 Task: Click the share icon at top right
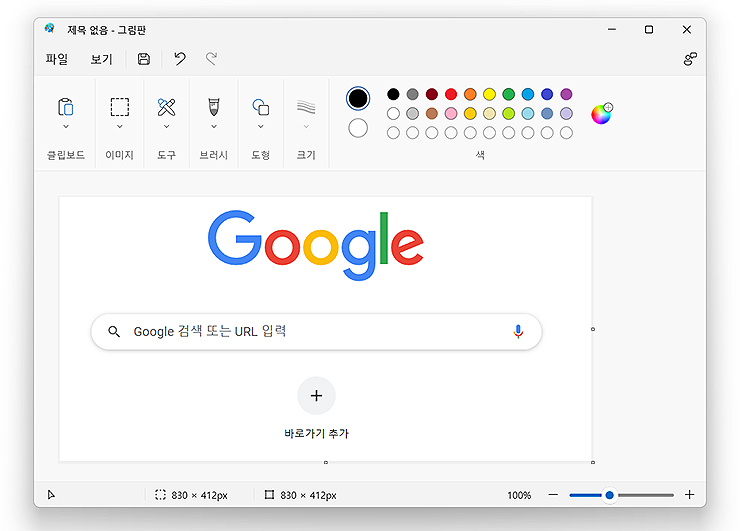click(690, 59)
